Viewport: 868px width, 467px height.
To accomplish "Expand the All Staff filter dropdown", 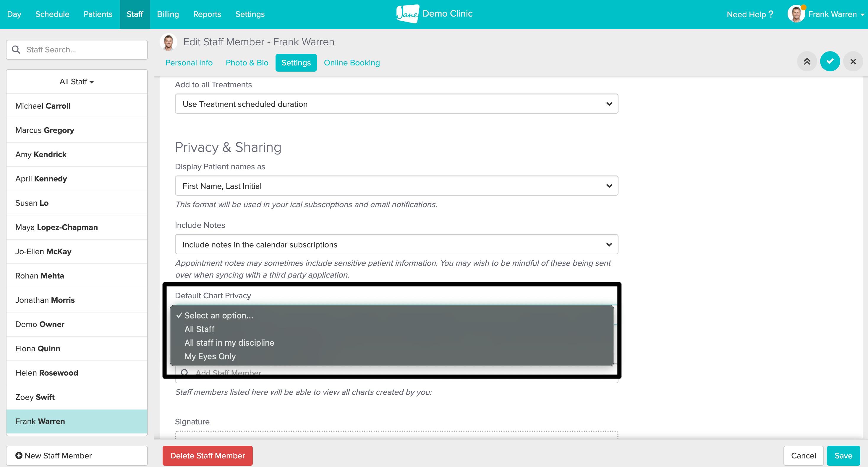I will (x=77, y=82).
